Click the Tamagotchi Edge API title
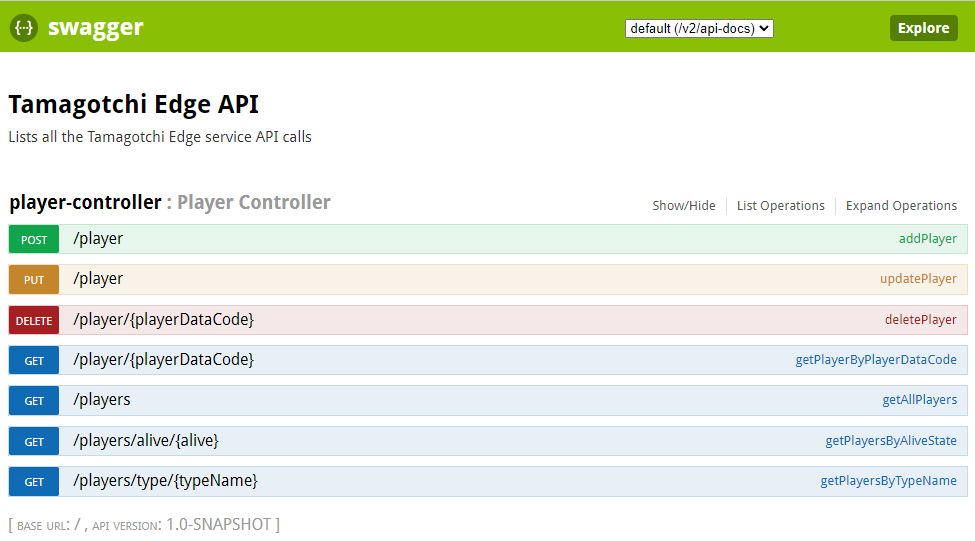 pyautogui.click(x=134, y=104)
